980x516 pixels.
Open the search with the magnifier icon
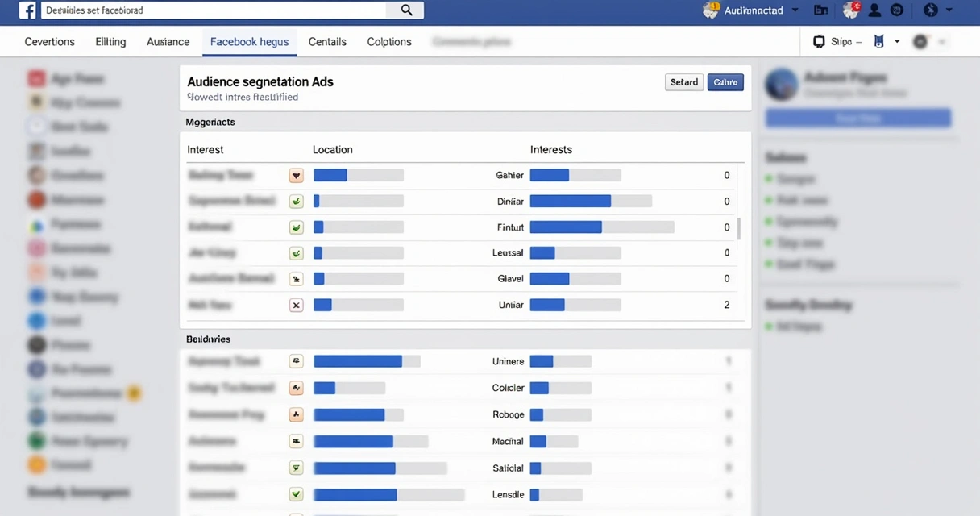point(405,10)
